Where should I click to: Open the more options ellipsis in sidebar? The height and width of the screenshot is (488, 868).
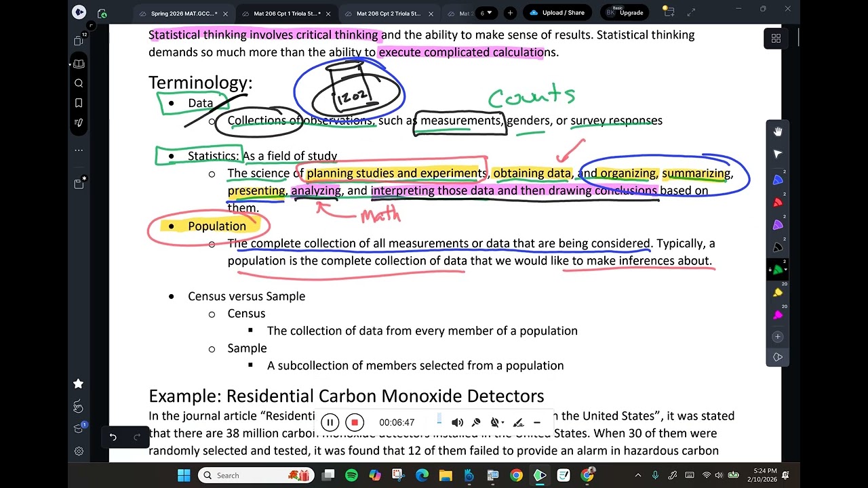point(79,150)
